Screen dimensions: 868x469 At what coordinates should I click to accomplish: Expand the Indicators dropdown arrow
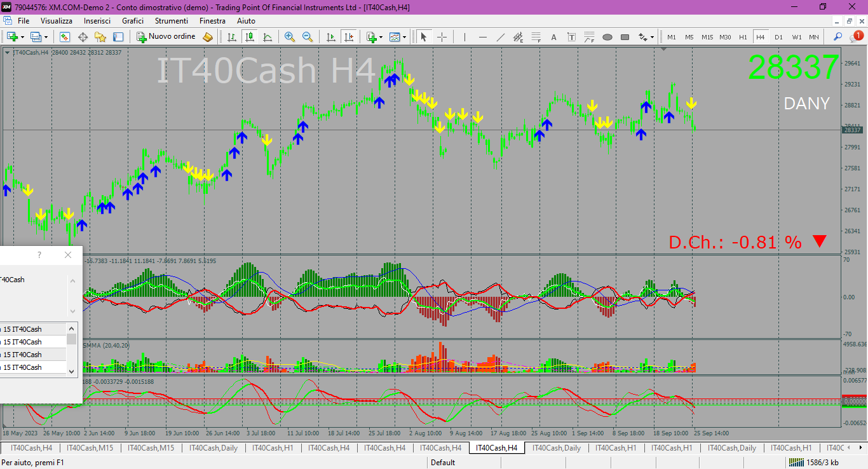(381, 37)
